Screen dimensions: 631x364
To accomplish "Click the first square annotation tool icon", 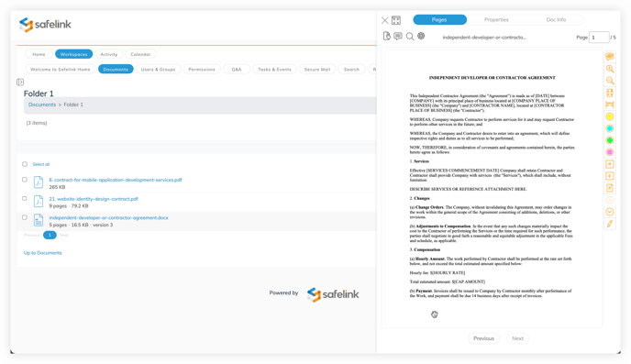I will point(610,164).
